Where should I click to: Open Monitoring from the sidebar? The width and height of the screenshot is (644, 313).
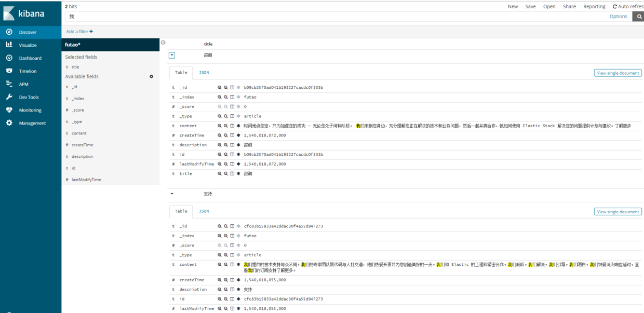30,110
